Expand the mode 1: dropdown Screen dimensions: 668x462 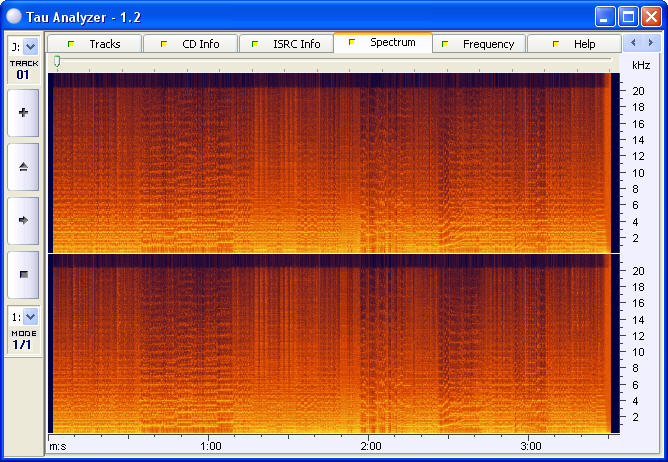coord(30,316)
